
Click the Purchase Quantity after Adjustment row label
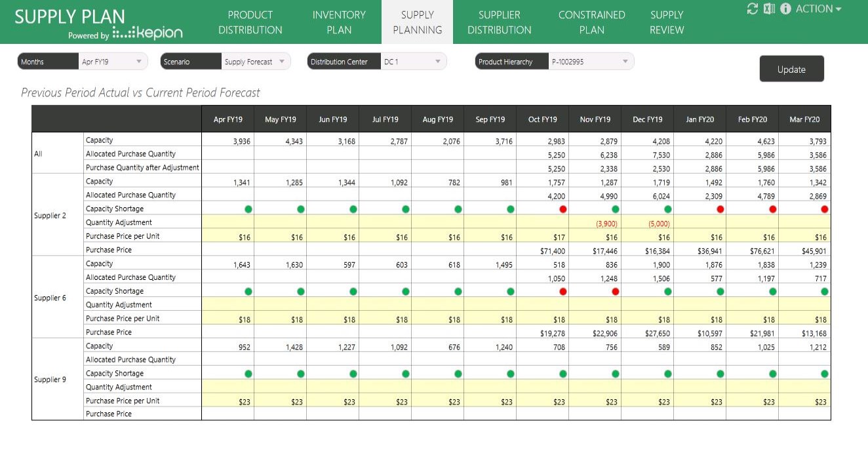pyautogui.click(x=142, y=167)
